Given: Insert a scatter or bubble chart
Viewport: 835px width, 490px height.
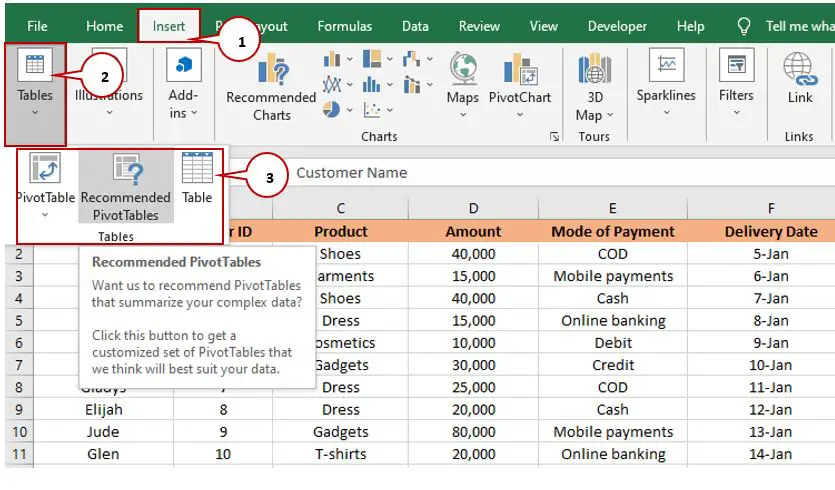Looking at the screenshot, I should click(x=372, y=110).
